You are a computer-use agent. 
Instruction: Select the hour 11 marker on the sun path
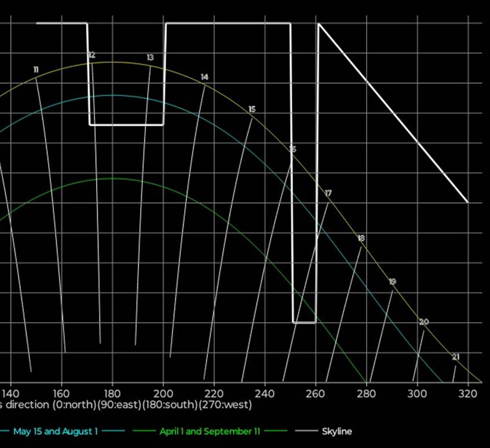(36, 70)
